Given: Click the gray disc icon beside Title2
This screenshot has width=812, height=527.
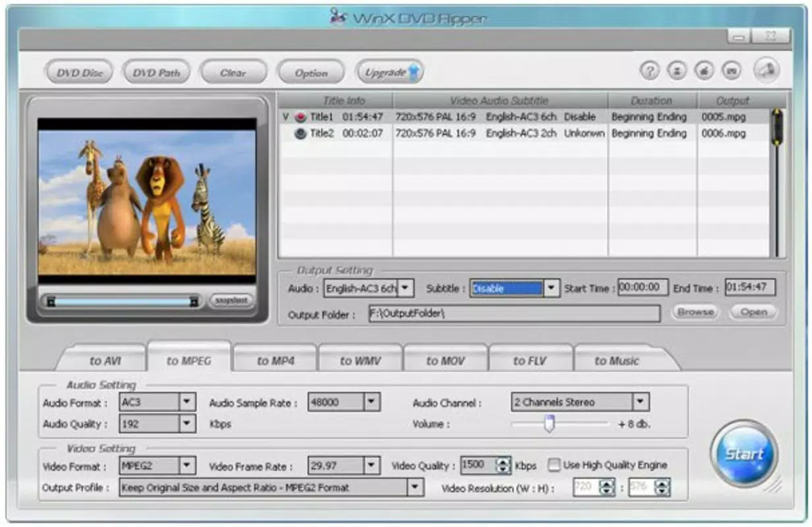Looking at the screenshot, I should click(x=301, y=134).
